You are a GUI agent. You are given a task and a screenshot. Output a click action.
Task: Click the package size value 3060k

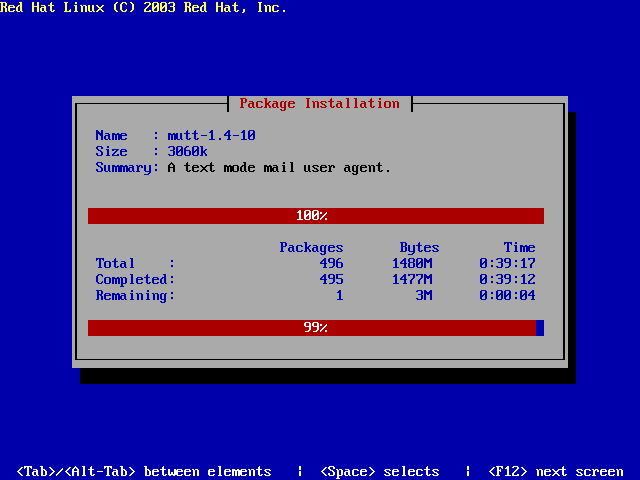tap(187, 151)
